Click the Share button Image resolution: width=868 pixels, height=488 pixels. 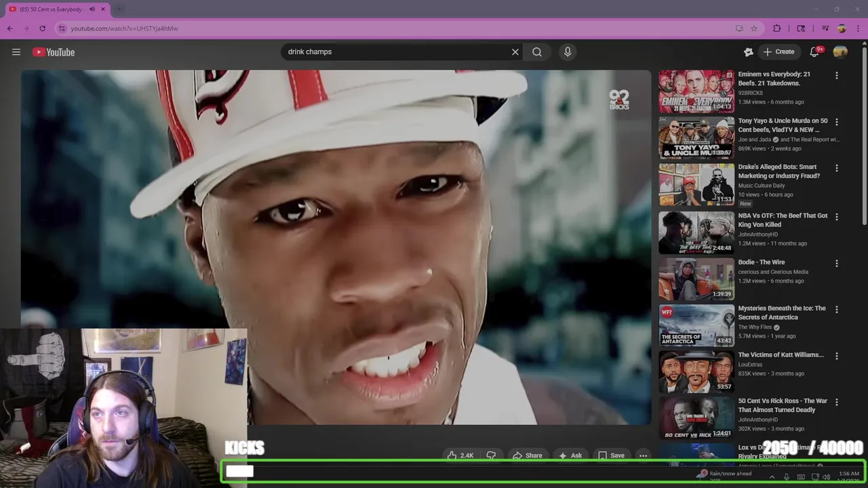click(527, 455)
